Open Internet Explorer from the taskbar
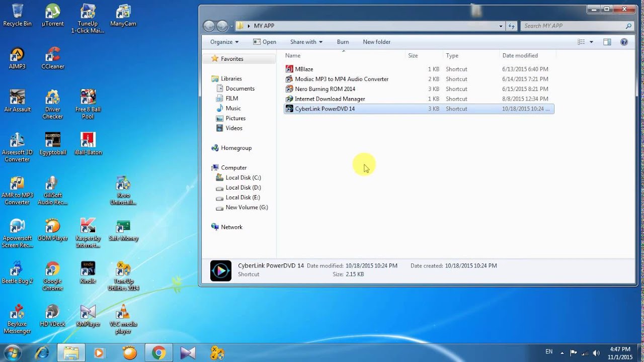 42,353
